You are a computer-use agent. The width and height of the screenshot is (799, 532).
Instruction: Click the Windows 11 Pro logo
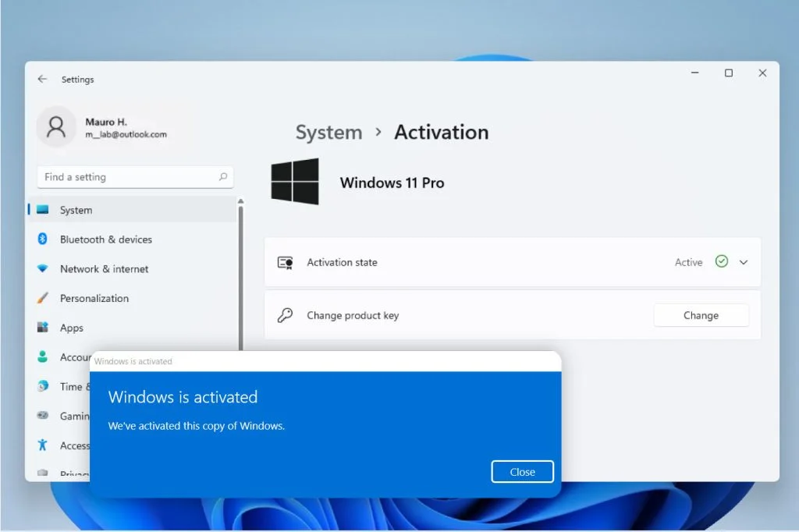pos(296,180)
